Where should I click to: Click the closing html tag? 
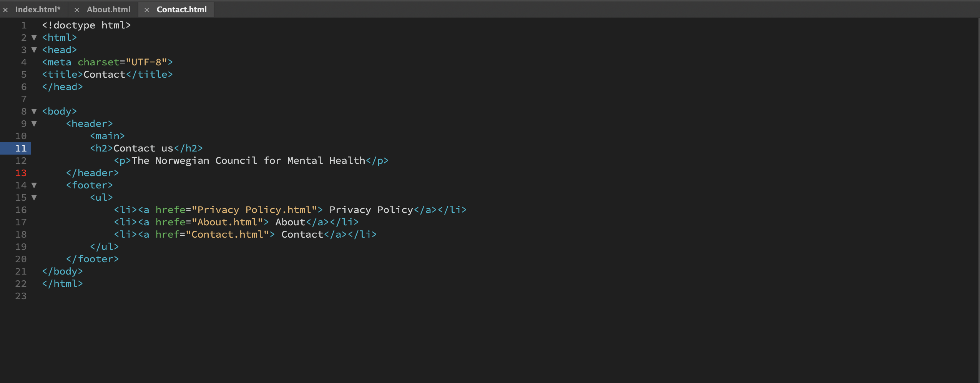62,284
